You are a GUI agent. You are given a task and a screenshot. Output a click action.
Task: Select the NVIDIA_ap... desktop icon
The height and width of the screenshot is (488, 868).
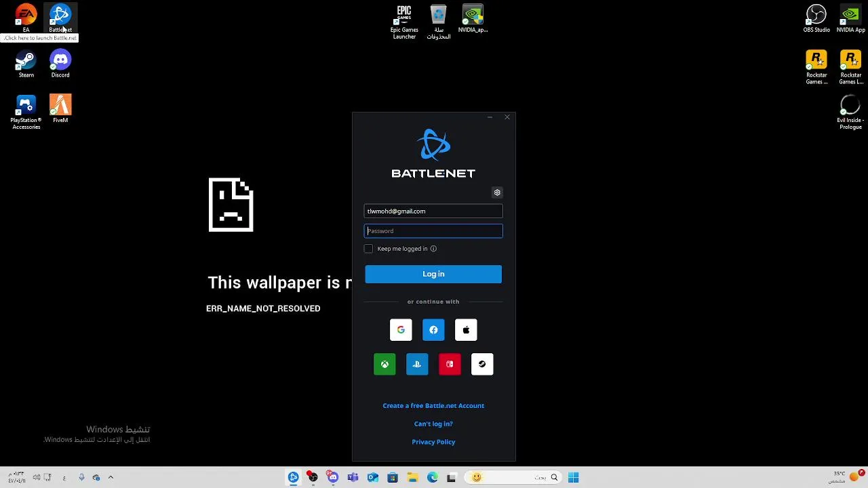click(x=473, y=18)
